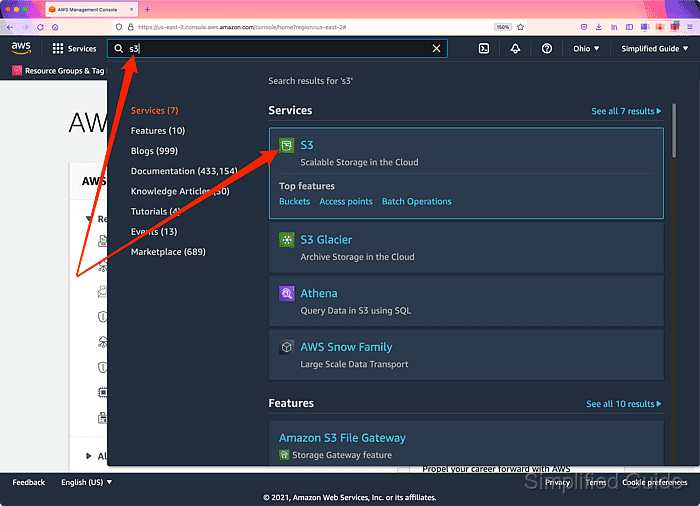The width and height of the screenshot is (700, 506).
Task: Click the search results scrollbar
Action: (674, 130)
